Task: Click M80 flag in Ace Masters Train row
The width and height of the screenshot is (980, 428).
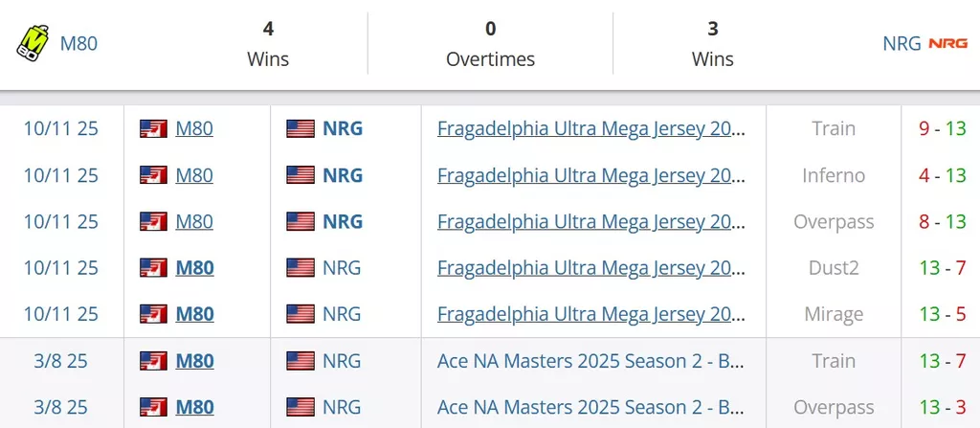Action: (x=153, y=361)
